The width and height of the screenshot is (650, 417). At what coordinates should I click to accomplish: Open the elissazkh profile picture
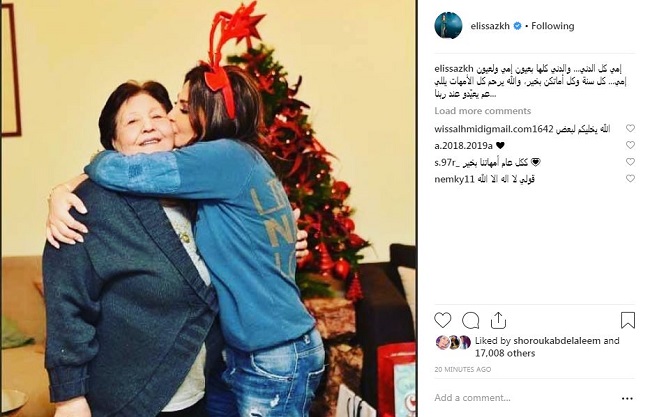point(448,26)
